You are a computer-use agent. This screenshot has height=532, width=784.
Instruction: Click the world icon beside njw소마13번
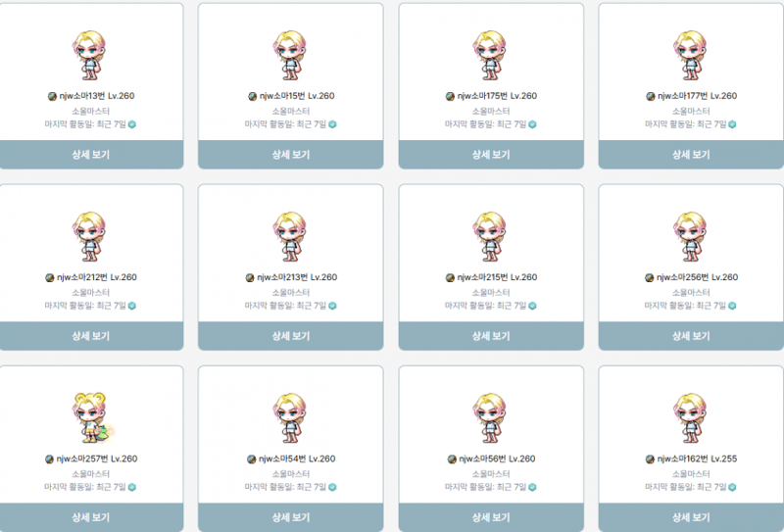52,96
